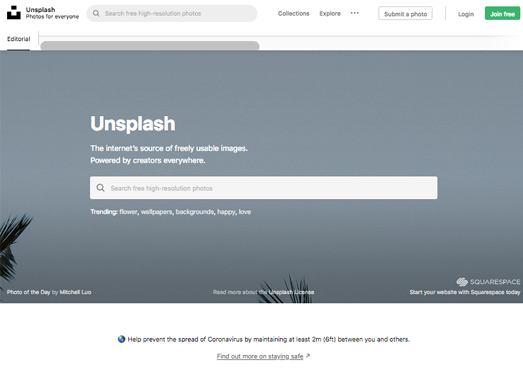Open Explore menu
Screen dimensions: 523x375
[330, 13]
